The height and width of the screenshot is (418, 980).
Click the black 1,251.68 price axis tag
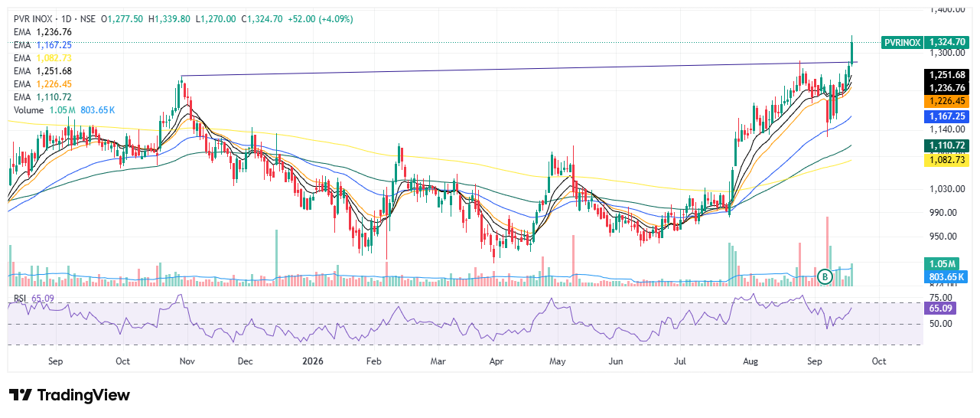point(946,75)
